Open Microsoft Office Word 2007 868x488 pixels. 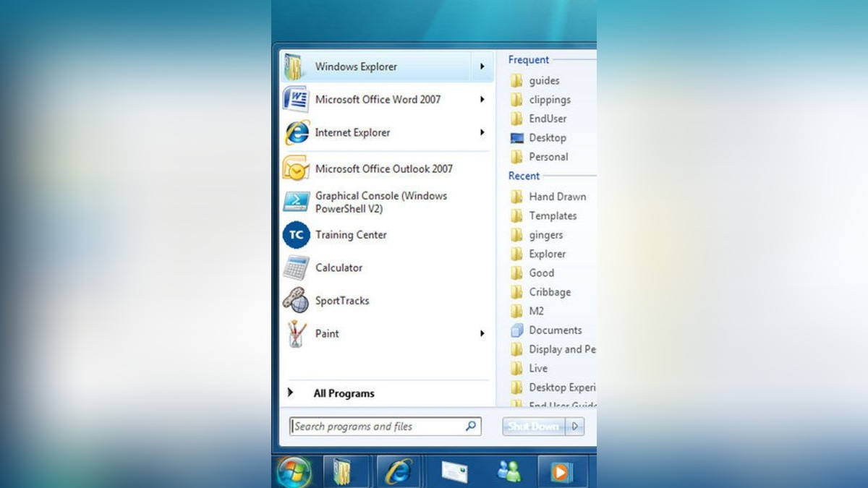[378, 99]
